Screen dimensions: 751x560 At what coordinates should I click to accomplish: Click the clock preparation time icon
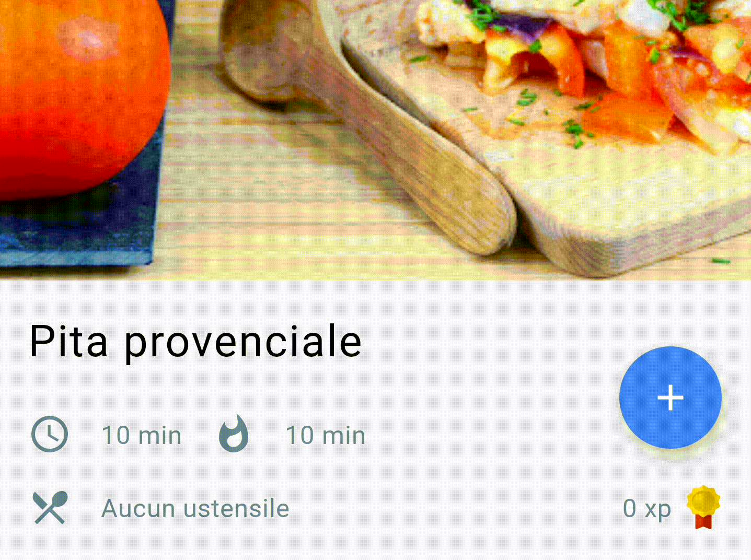click(x=50, y=434)
